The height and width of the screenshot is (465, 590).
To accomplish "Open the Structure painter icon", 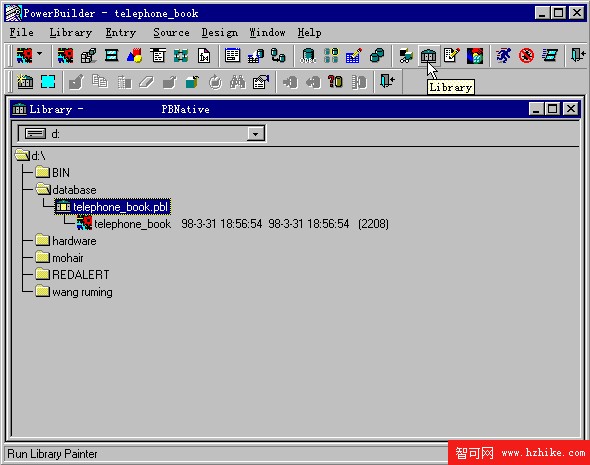I will tap(181, 56).
